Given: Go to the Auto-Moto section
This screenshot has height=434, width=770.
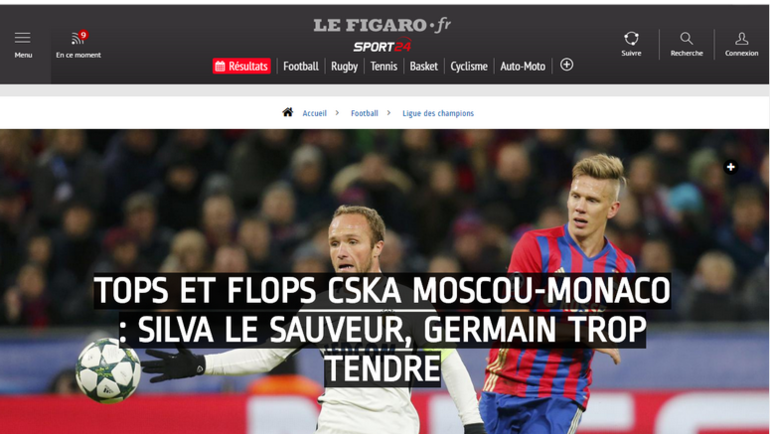Looking at the screenshot, I should [522, 66].
